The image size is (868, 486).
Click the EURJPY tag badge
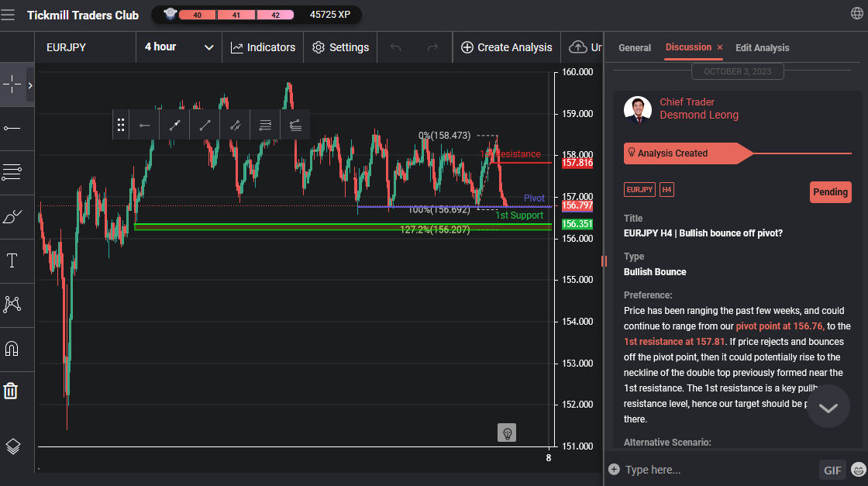click(x=639, y=190)
